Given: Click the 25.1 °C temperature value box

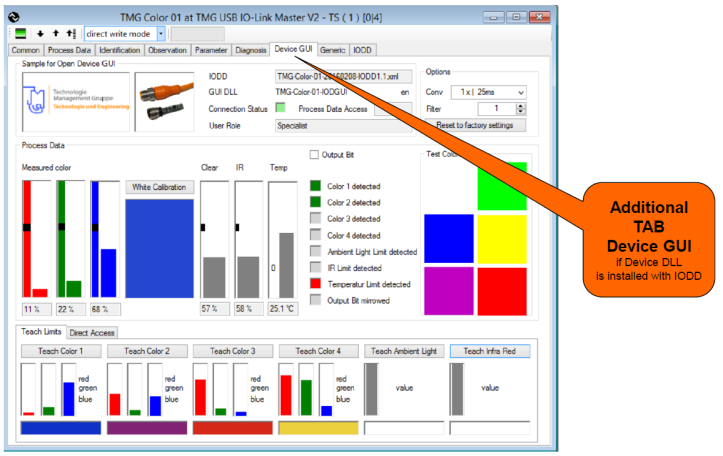Looking at the screenshot, I should 283,309.
